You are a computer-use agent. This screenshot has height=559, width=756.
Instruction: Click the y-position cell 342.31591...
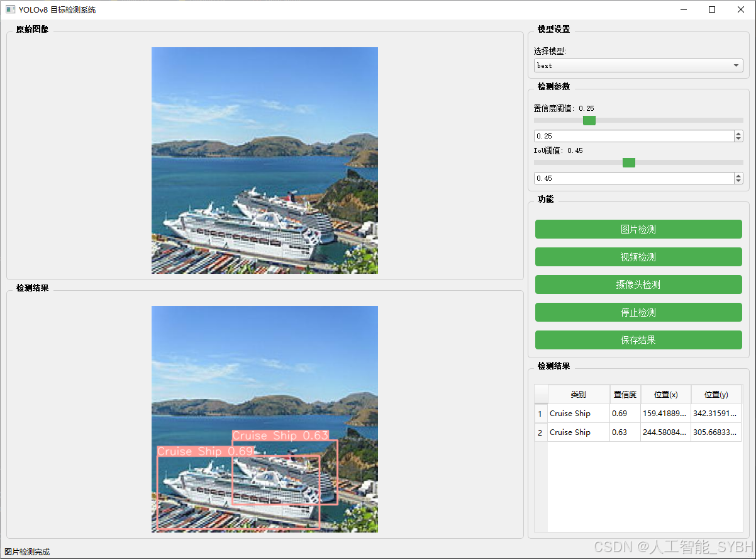tap(716, 414)
